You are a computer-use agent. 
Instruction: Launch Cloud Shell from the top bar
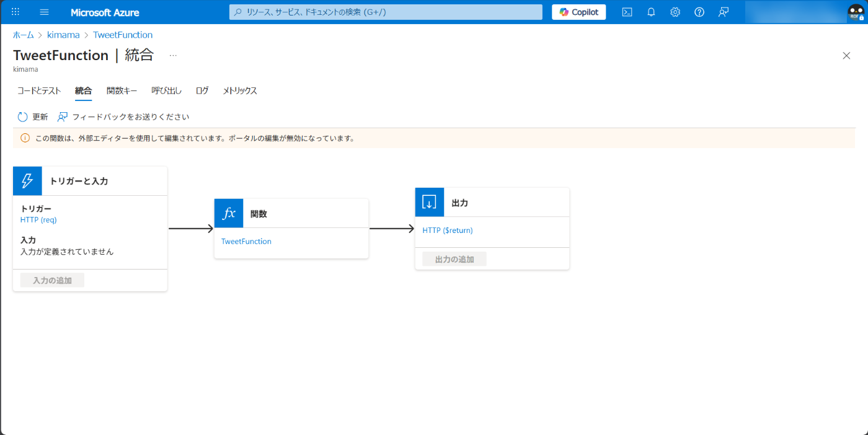(x=627, y=12)
